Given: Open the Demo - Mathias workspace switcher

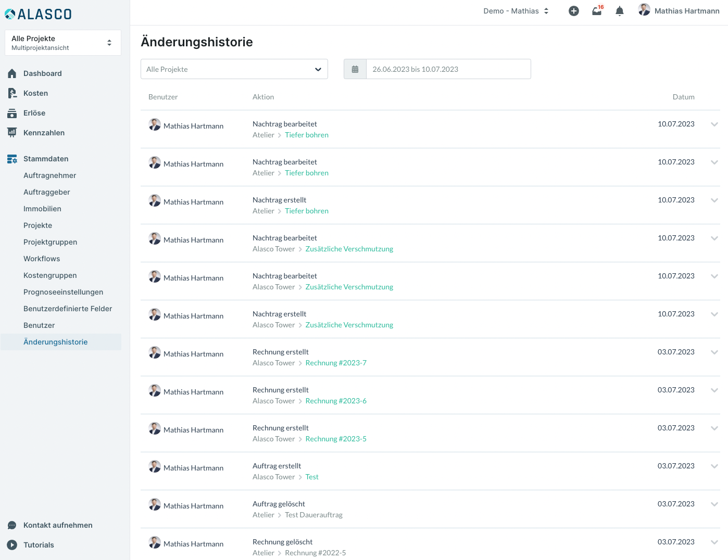Looking at the screenshot, I should [516, 11].
